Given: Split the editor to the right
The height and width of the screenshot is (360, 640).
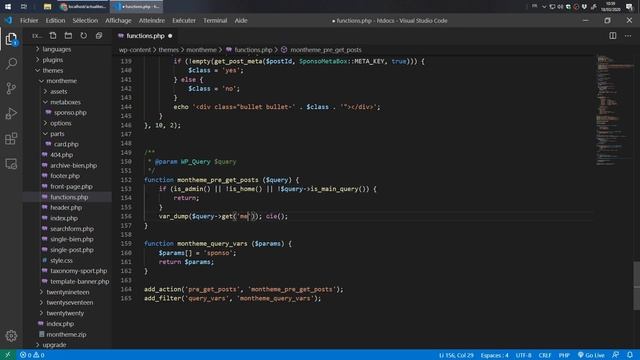Looking at the screenshot, I should pyautogui.click(x=613, y=36).
